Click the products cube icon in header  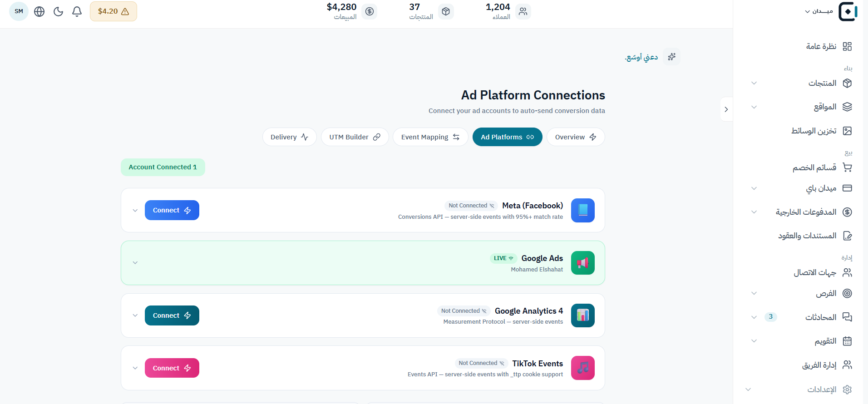[446, 11]
